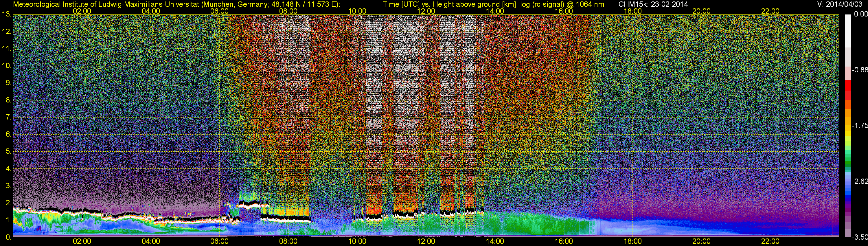
Task: Click the 08:00 label on the bottom time axis
Action: pyautogui.click(x=288, y=242)
